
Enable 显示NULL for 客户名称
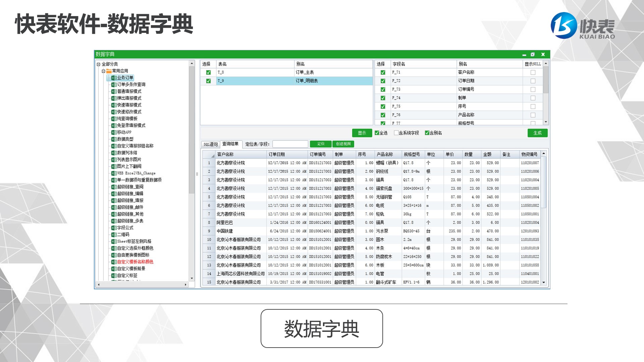(533, 72)
